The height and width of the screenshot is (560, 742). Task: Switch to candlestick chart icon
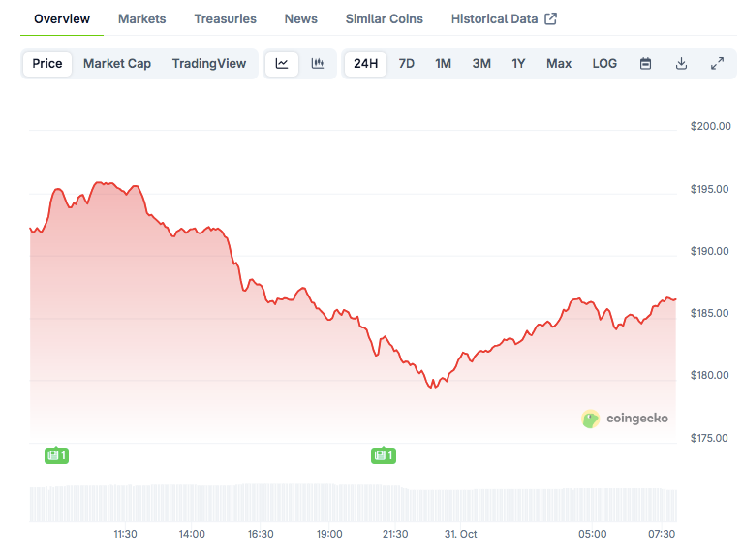(318, 64)
